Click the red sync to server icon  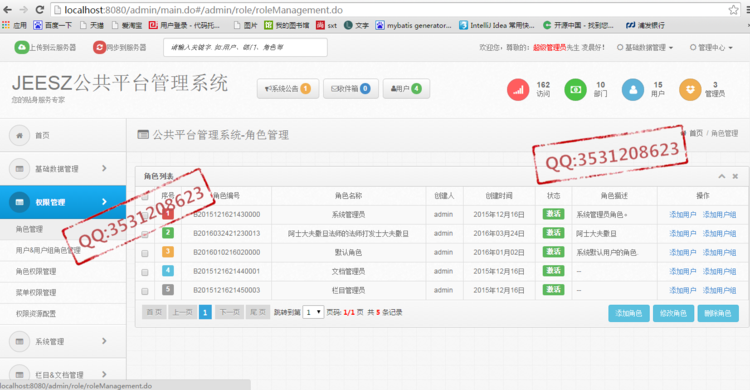coord(99,47)
